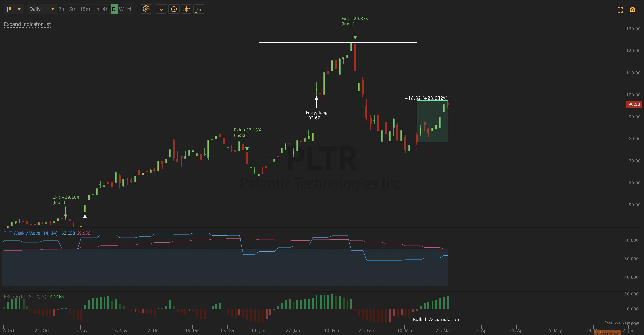Take chart snapshot with camera icon

tap(632, 10)
